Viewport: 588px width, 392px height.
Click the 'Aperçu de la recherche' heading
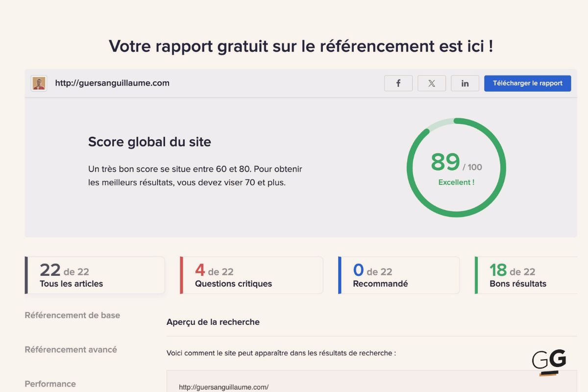click(213, 322)
